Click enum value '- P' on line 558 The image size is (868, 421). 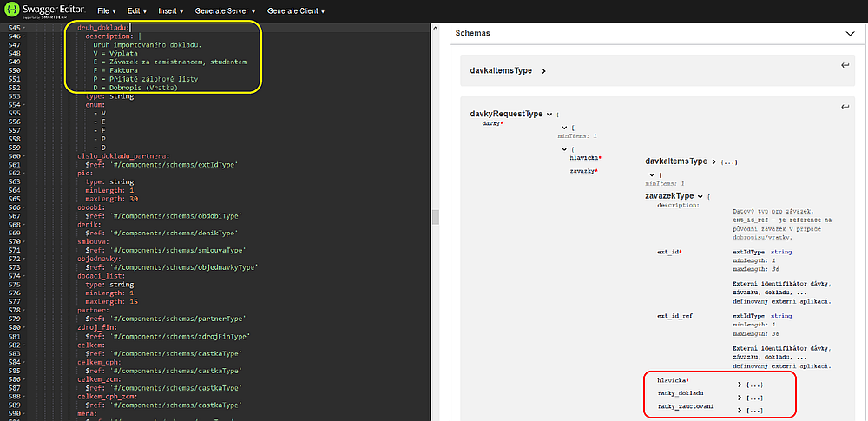[x=100, y=139]
